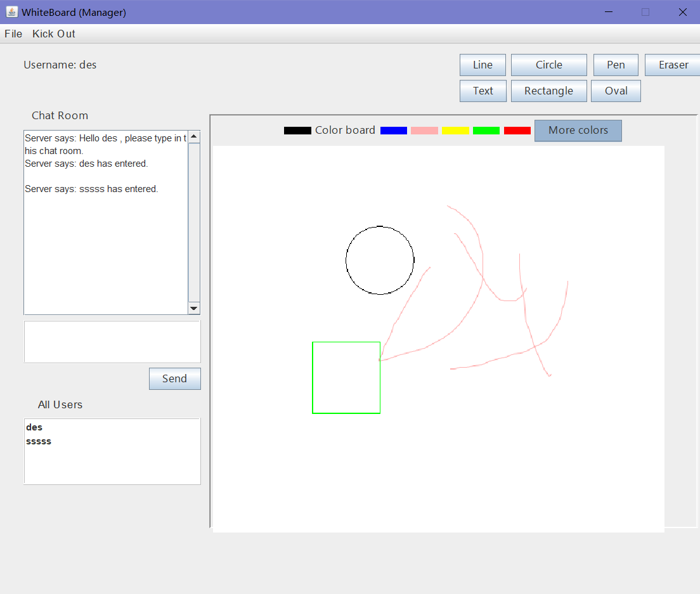Open the More colors picker
Screen dimensions: 700x594
point(578,131)
